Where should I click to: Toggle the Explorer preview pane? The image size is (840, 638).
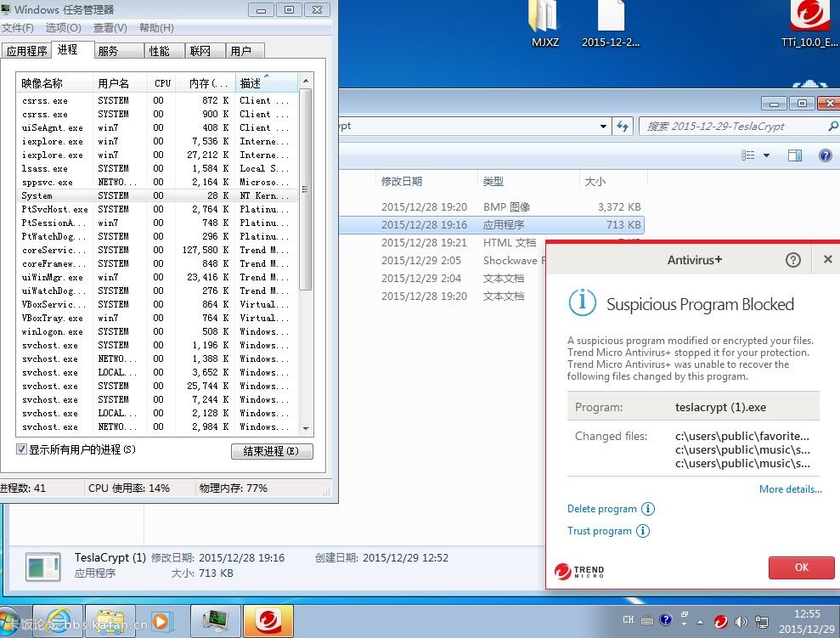pyautogui.click(x=794, y=155)
